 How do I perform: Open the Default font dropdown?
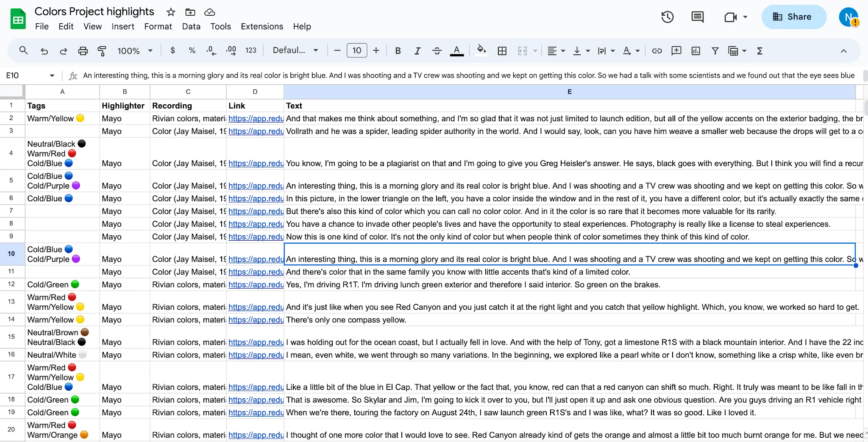(295, 50)
